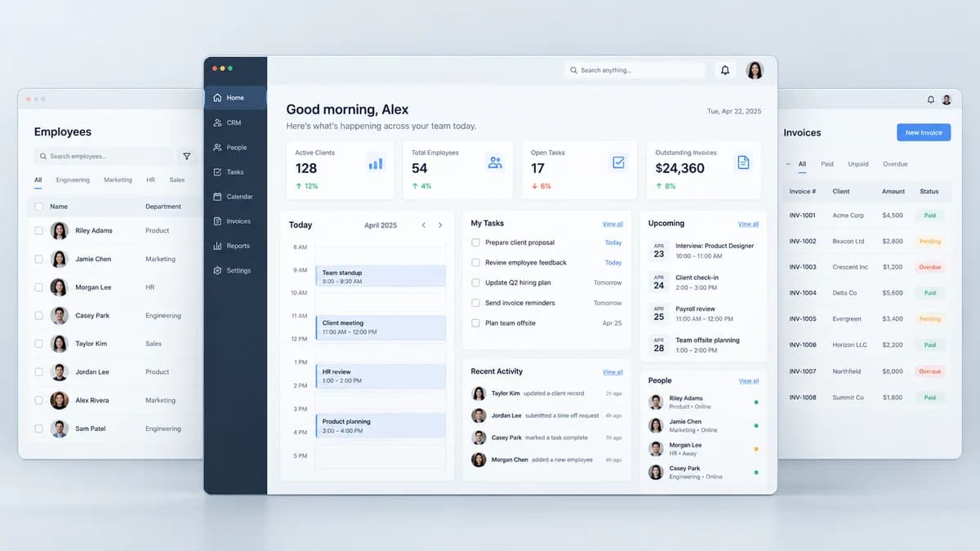Click invoice number INV-1003

pos(803,267)
